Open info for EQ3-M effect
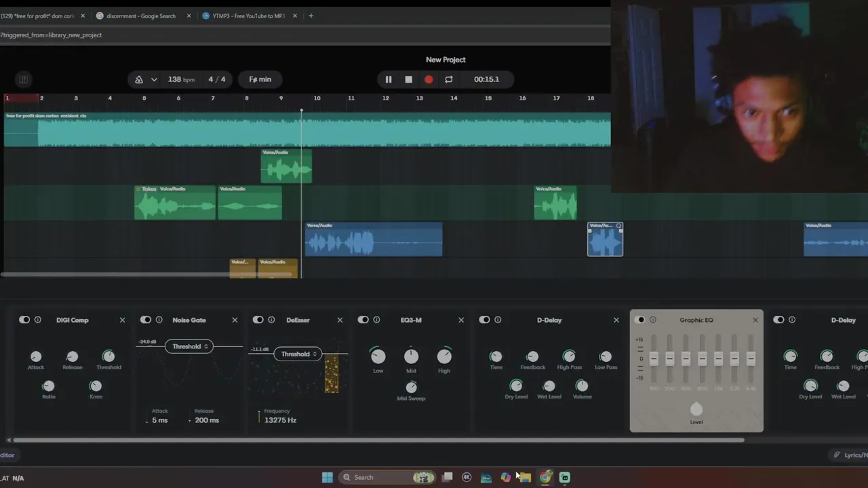Image resolution: width=868 pixels, height=488 pixels. [x=376, y=320]
